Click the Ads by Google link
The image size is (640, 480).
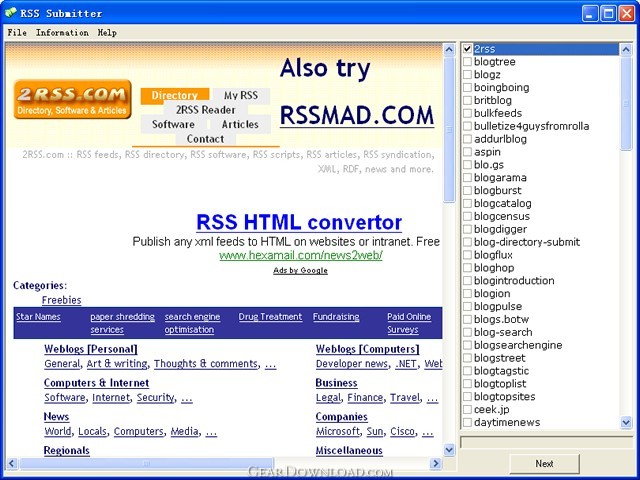[x=300, y=270]
